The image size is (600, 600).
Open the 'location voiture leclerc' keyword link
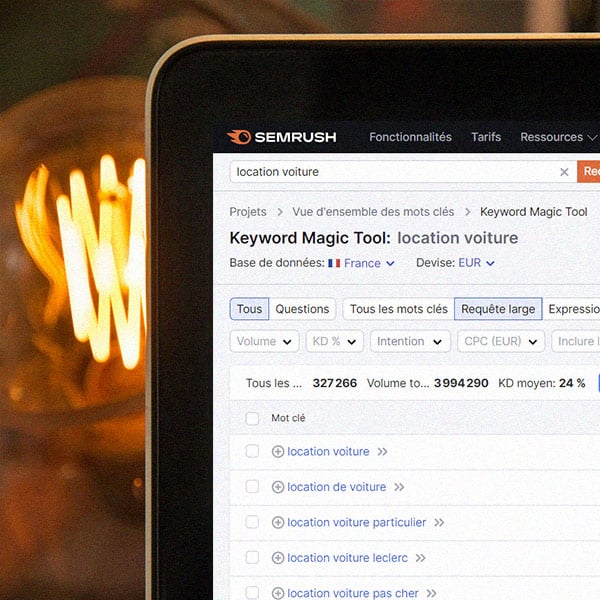pos(347,558)
